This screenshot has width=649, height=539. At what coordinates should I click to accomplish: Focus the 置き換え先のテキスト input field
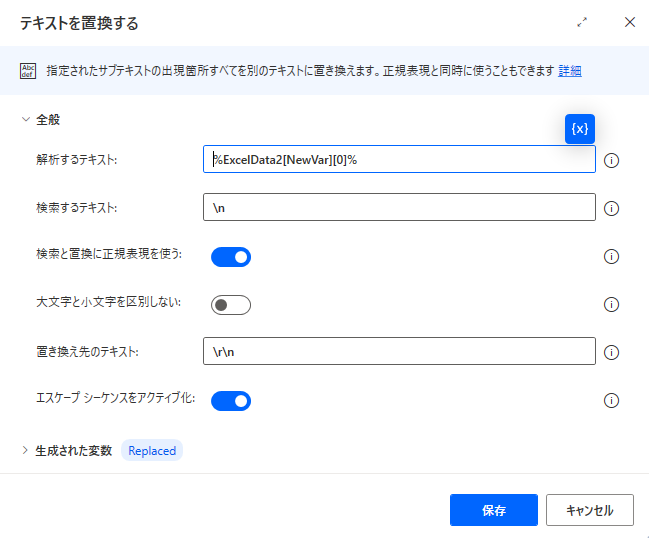399,351
